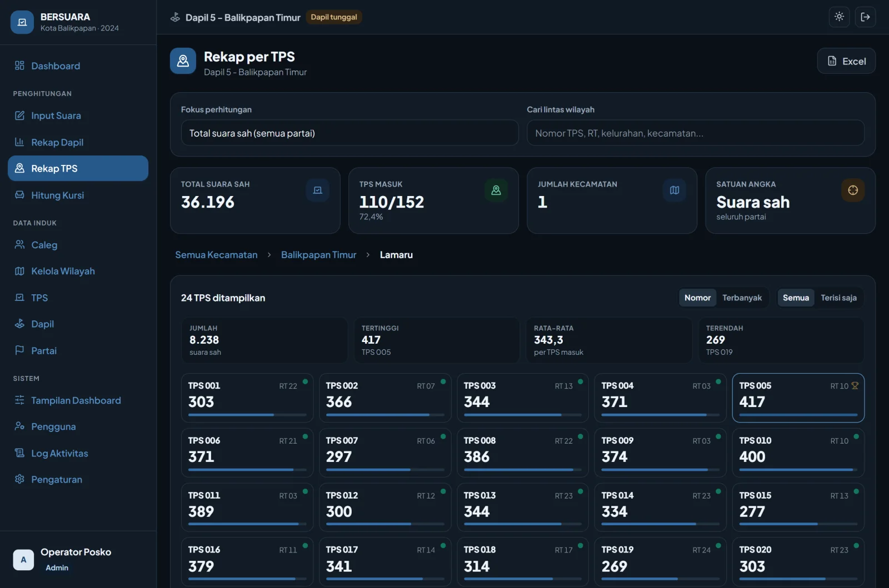Toggle the light theme sun icon
This screenshot has height=588, width=889.
(839, 17)
